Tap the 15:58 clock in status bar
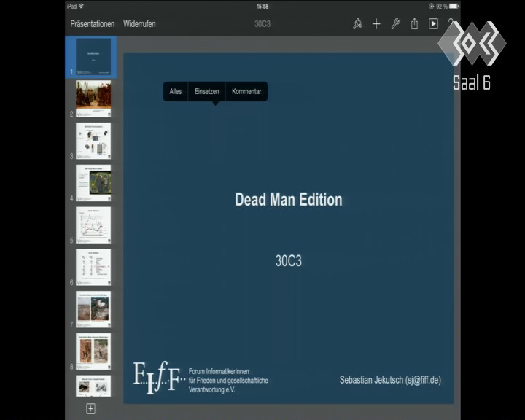Image resolution: width=525 pixels, height=420 pixels. (x=262, y=6)
